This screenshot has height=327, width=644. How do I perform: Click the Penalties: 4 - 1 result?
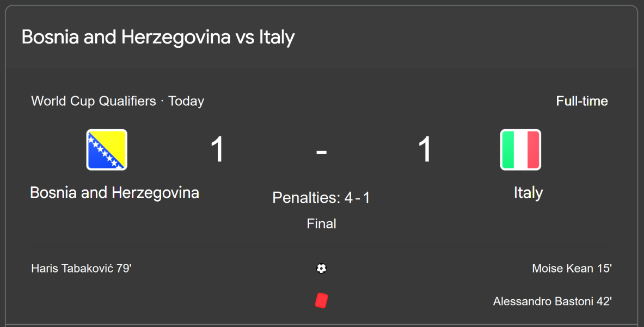[x=321, y=197]
